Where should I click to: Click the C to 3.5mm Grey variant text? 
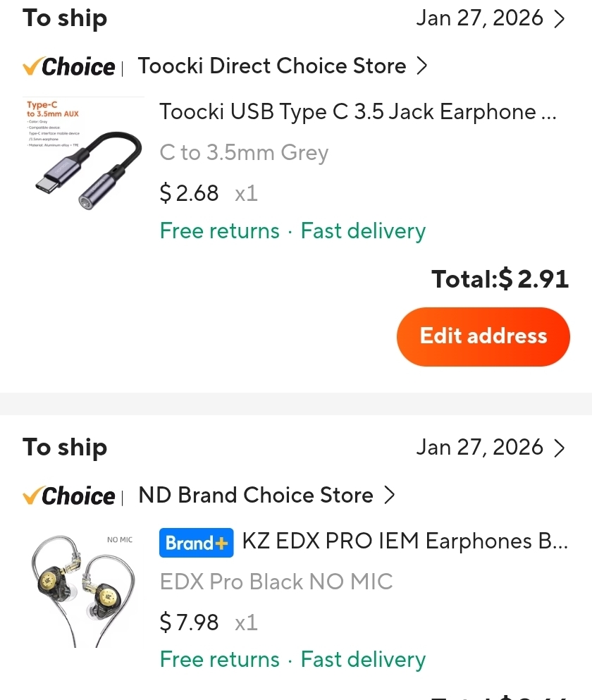(244, 153)
